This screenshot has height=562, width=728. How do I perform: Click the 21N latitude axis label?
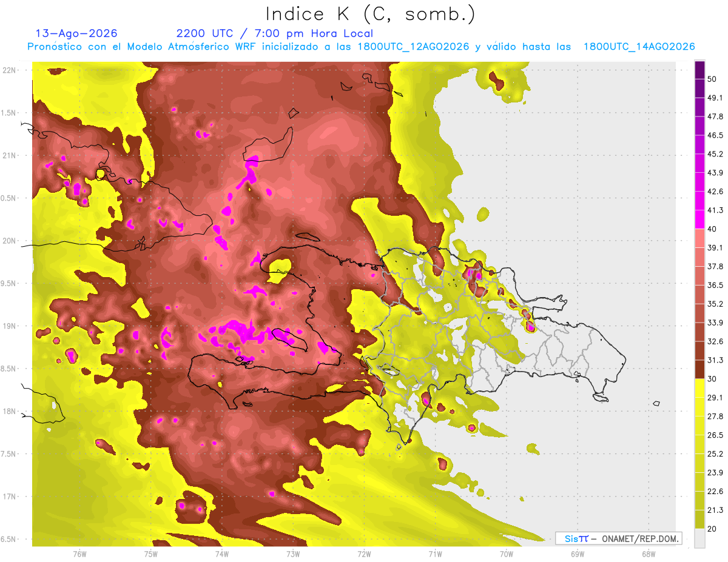pos(9,155)
